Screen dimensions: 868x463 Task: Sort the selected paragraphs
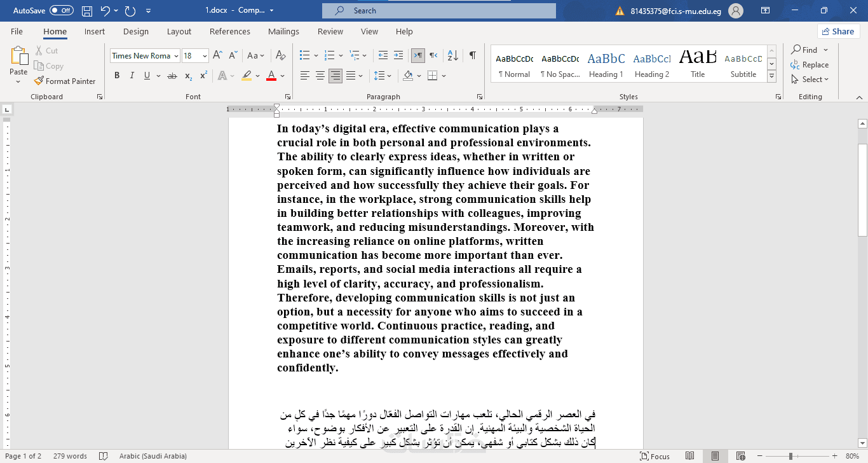pos(452,56)
